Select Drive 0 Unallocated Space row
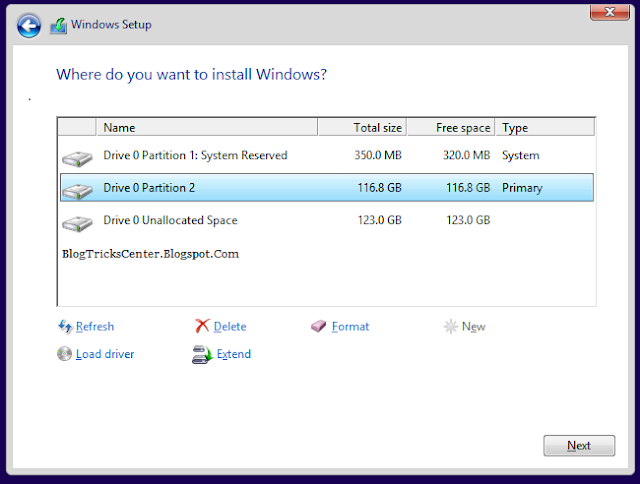The width and height of the screenshot is (640, 484). [327, 220]
